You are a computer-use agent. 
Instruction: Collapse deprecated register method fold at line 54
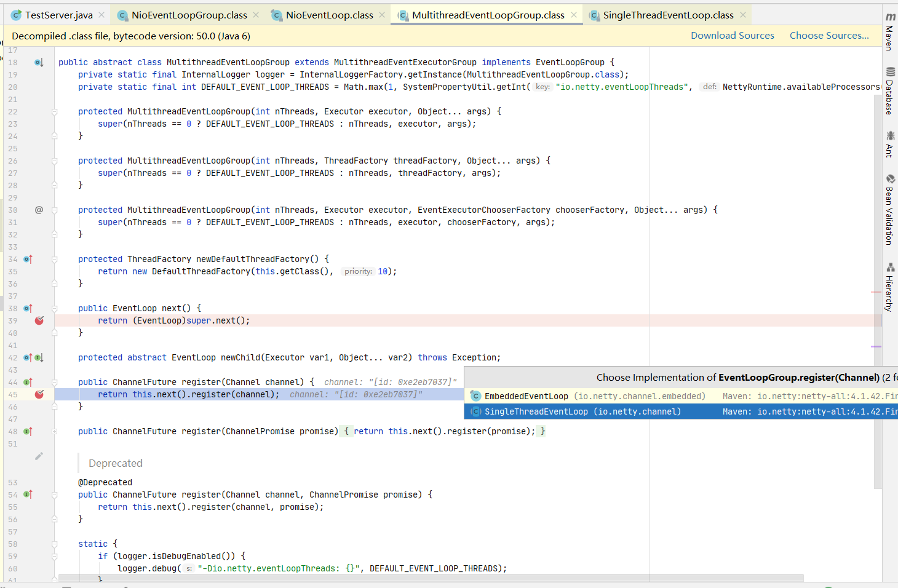coord(54,495)
